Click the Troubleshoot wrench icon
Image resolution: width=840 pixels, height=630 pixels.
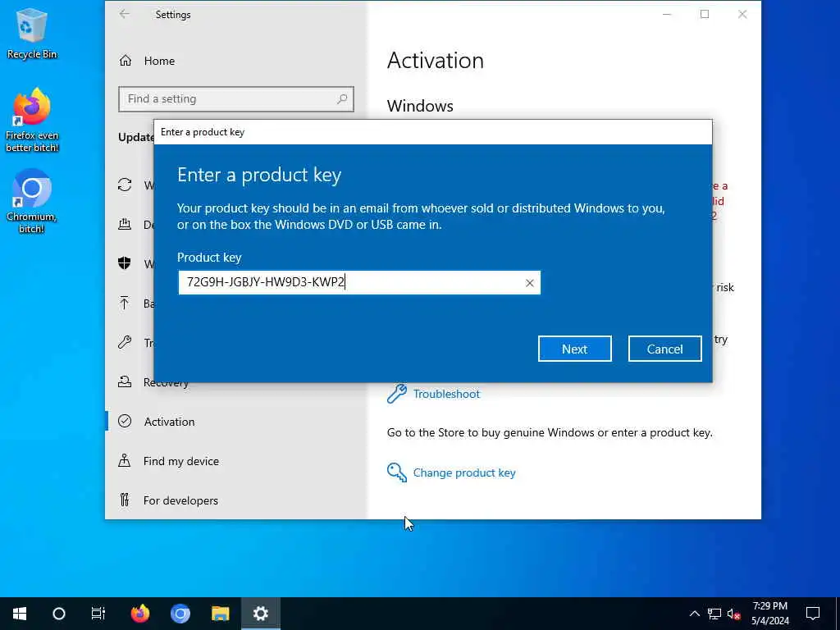[x=397, y=394]
